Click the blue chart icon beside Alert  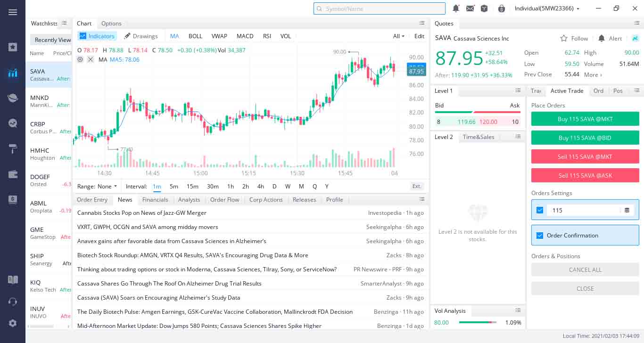pyautogui.click(x=635, y=38)
